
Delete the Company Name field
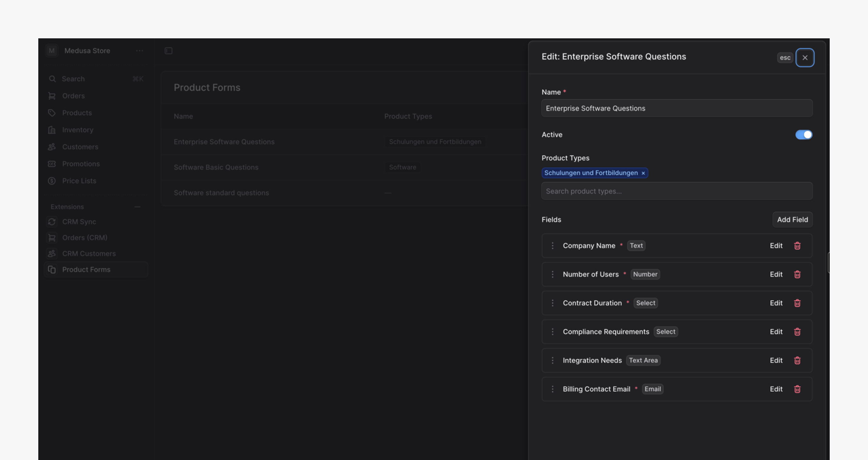(797, 246)
